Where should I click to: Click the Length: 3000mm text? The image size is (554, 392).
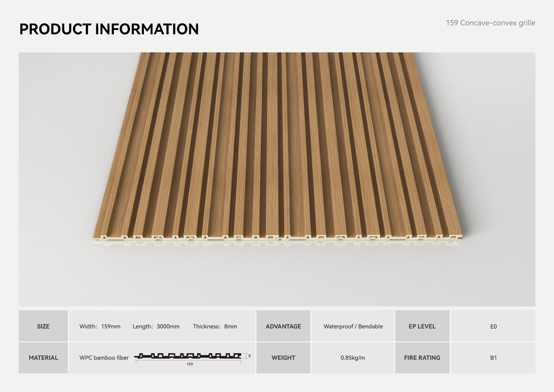(x=156, y=326)
